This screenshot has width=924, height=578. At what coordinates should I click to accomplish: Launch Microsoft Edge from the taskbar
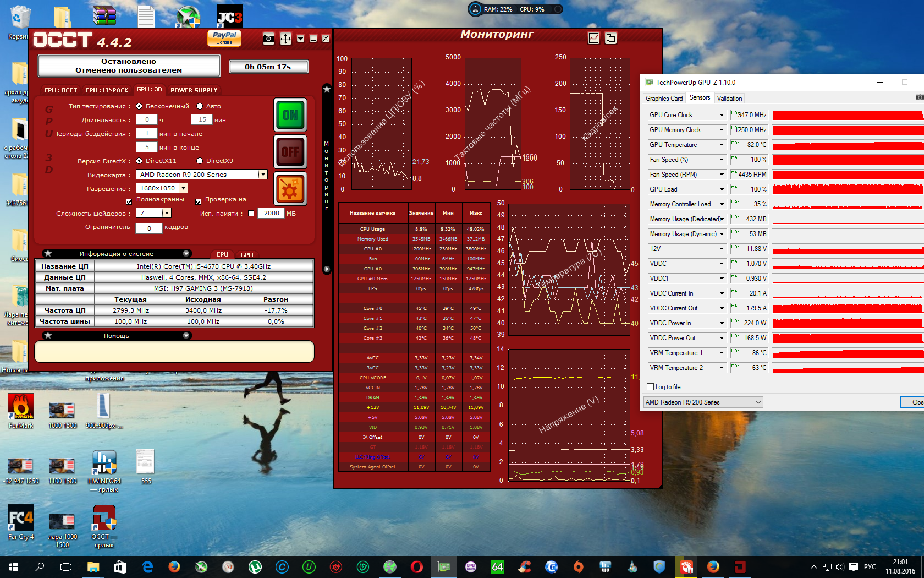[x=147, y=566]
